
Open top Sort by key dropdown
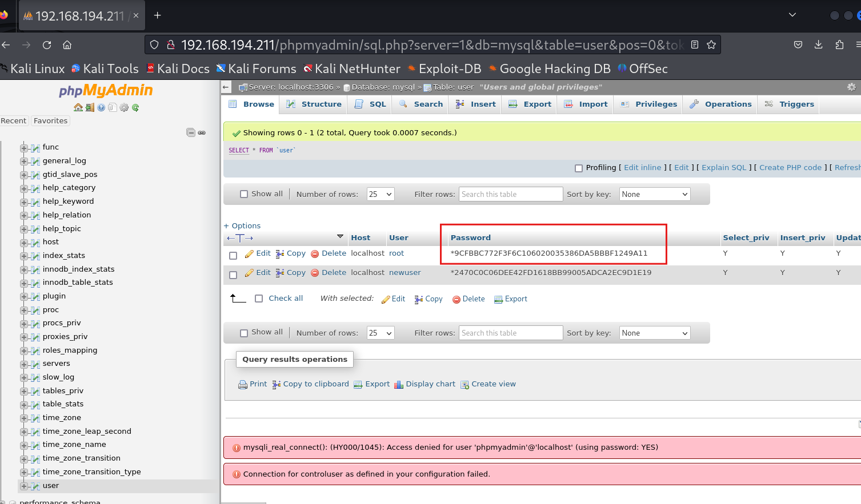point(655,194)
